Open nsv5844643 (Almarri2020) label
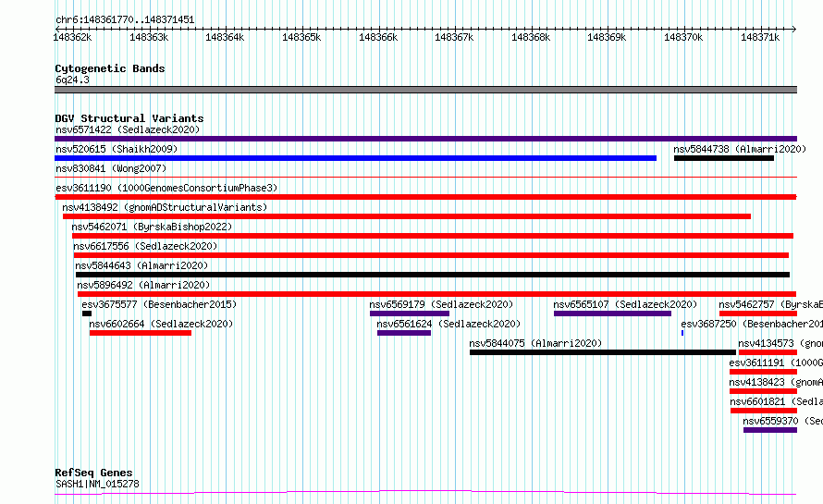Viewport: 823px width, 504px height. pyautogui.click(x=141, y=265)
